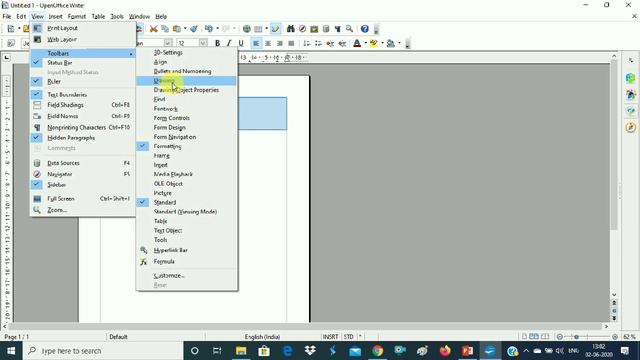Toggle bulleted list icon
The image size is (640, 360).
(318, 43)
